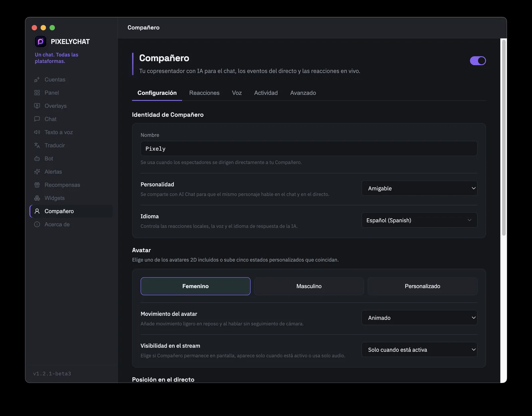Open Acerca de info icon
532x416 pixels.
[37, 224]
